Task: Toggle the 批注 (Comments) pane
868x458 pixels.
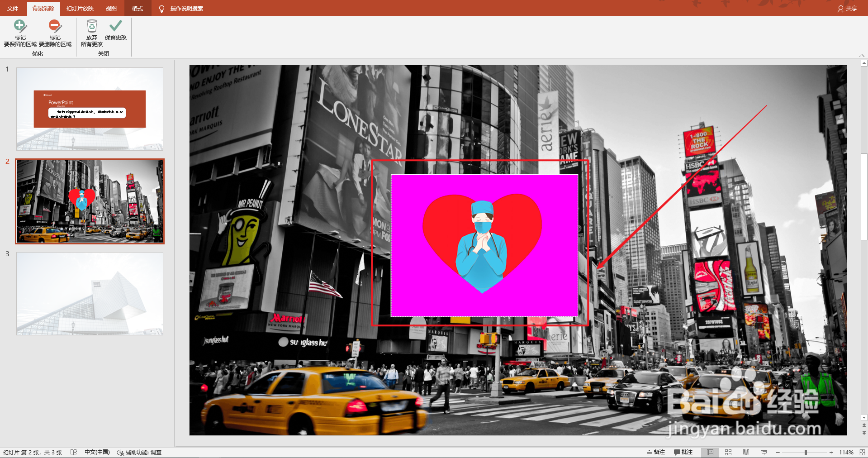Action: click(x=683, y=452)
